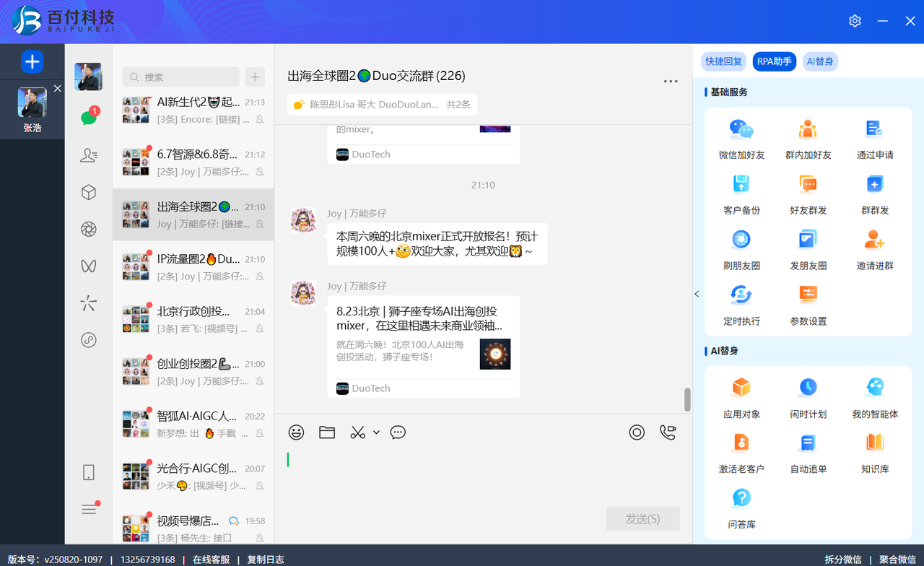Click the 搜索 search box
924x566 pixels.
(x=180, y=77)
